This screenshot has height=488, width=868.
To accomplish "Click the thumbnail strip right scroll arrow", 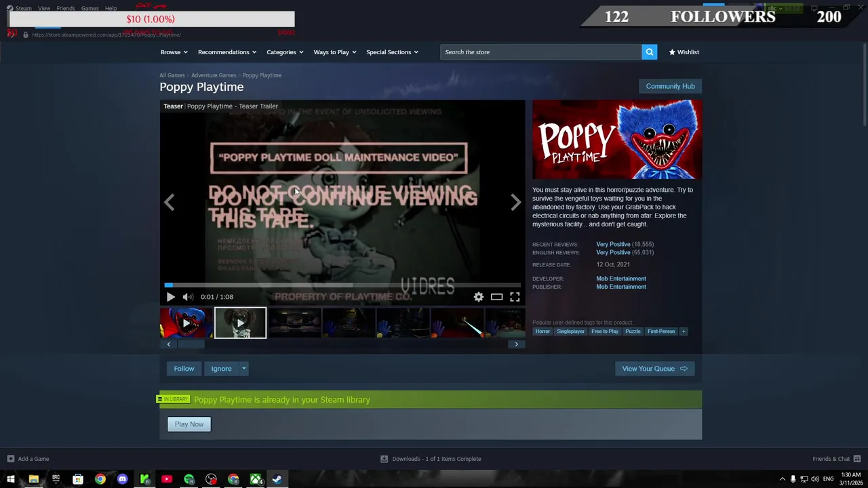I will pos(516,344).
